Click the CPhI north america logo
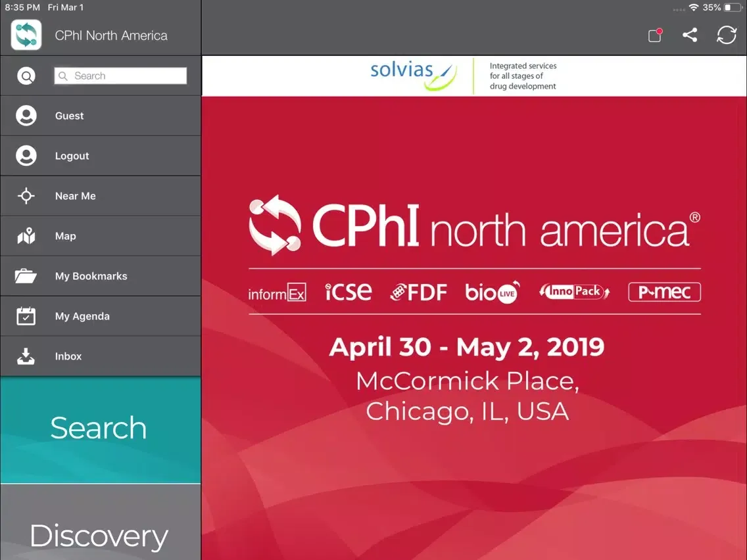747x560 pixels. (x=475, y=225)
